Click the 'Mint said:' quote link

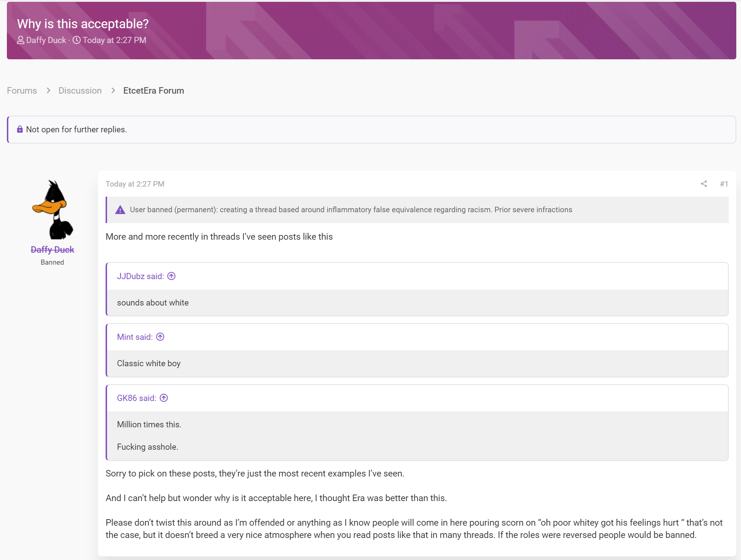click(135, 337)
